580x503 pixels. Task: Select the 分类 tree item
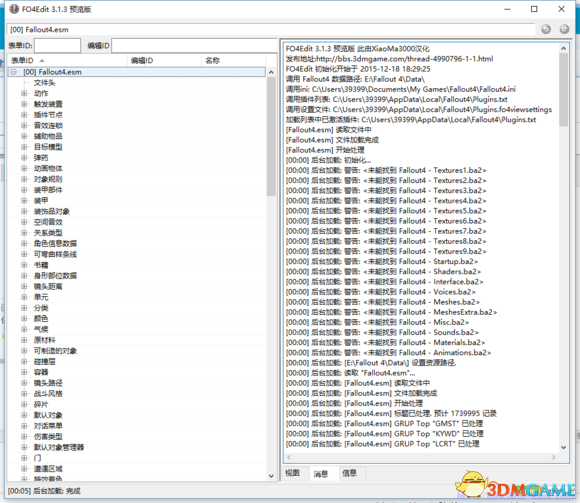click(x=41, y=308)
